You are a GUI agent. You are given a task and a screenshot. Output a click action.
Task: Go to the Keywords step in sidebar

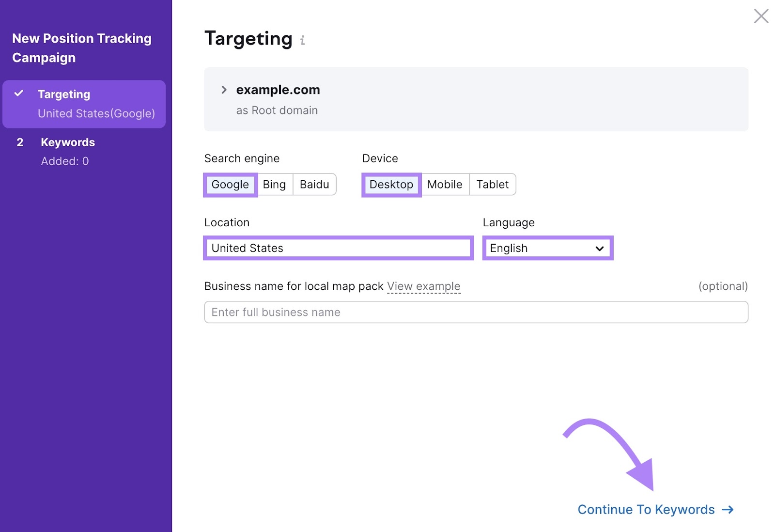point(67,142)
